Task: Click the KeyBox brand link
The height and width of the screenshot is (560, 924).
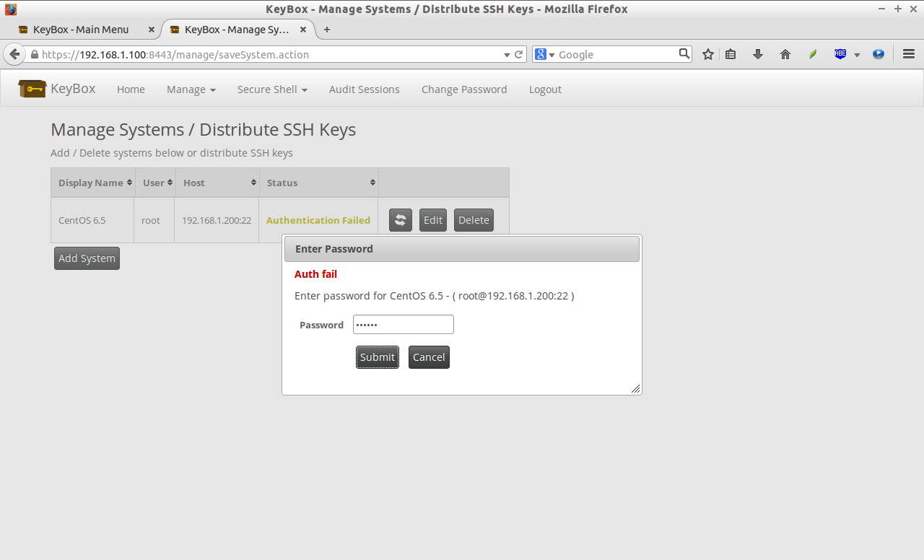Action: tap(73, 89)
